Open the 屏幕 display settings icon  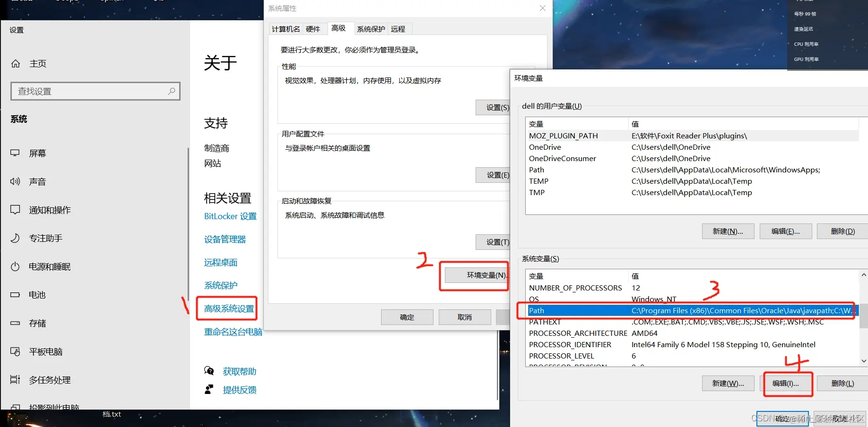click(15, 153)
